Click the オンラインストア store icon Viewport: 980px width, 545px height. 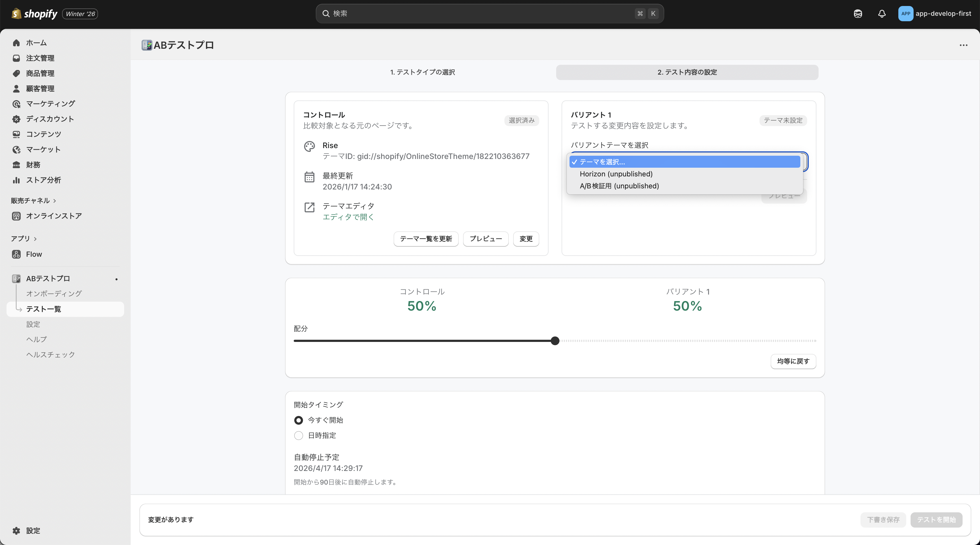pos(16,216)
